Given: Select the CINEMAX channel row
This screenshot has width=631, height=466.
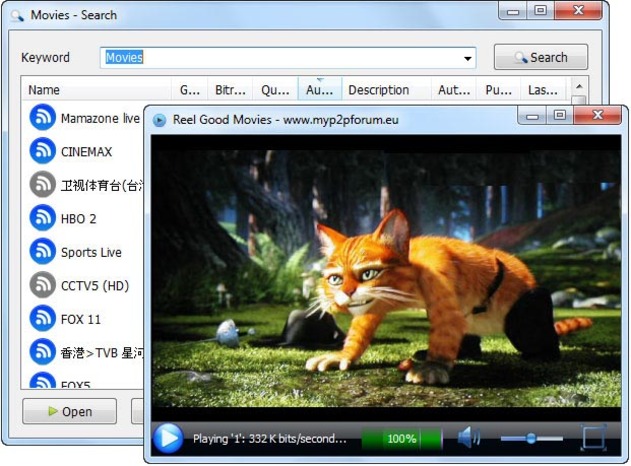Looking at the screenshot, I should click(84, 151).
